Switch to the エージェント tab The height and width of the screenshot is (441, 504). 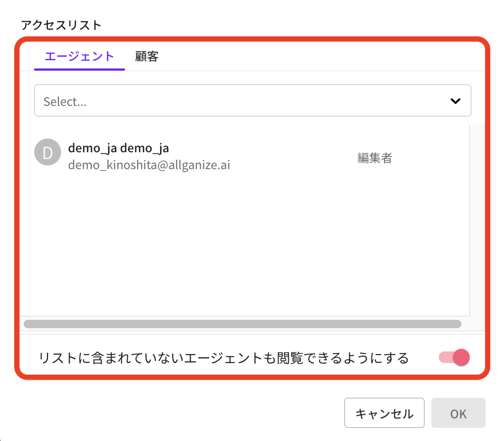click(x=79, y=56)
